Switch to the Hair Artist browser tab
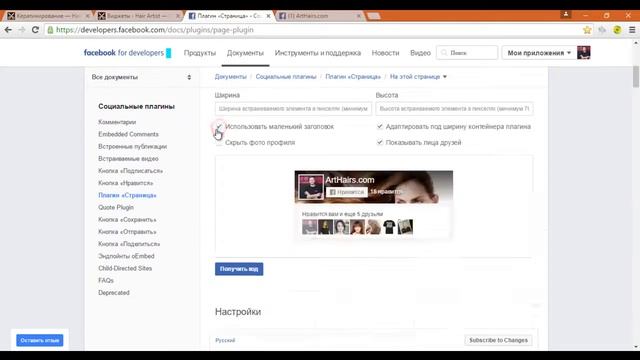This screenshot has width=640, height=360. [138, 16]
